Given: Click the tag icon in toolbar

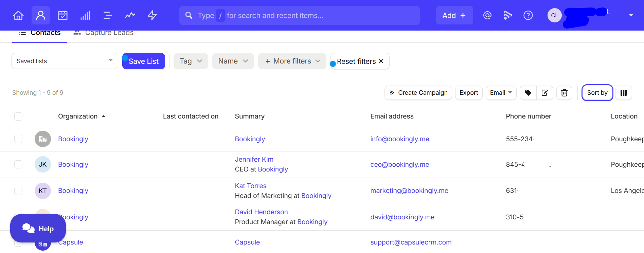Looking at the screenshot, I should (528, 93).
